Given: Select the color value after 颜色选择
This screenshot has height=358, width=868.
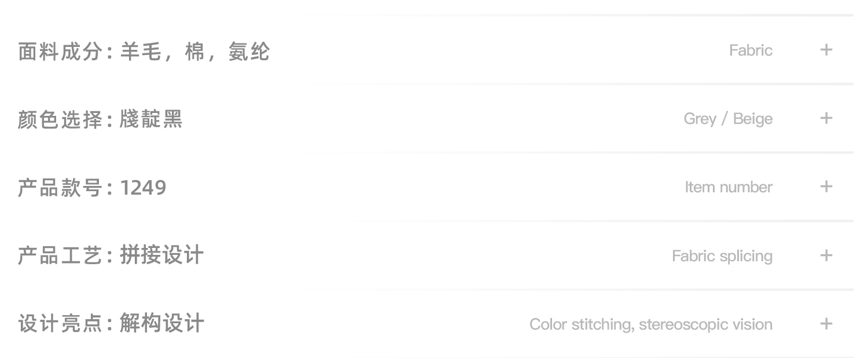Looking at the screenshot, I should pyautogui.click(x=151, y=120).
